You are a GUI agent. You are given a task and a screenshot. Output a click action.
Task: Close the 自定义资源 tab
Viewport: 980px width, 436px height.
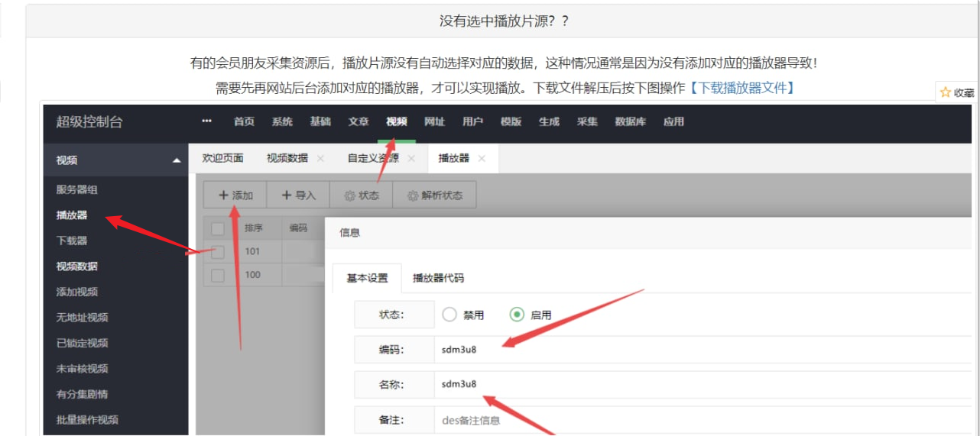coord(411,158)
